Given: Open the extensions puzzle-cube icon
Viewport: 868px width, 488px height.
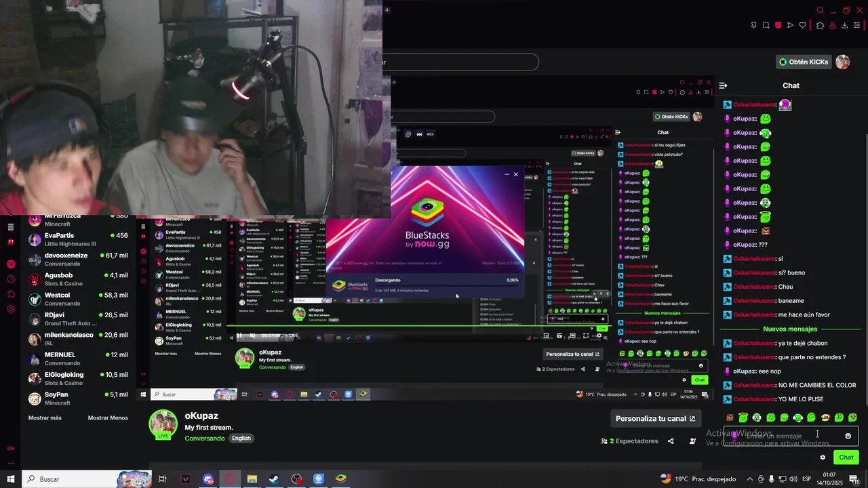Looking at the screenshot, I should coord(820,25).
